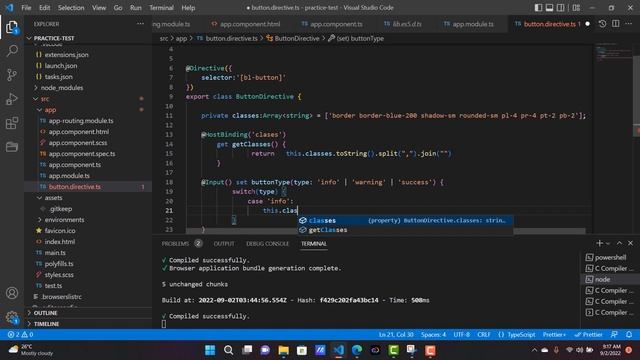This screenshot has height=360, width=640.
Task: Click Ln 21, Col 30 in status bar
Action: pyautogui.click(x=396, y=334)
